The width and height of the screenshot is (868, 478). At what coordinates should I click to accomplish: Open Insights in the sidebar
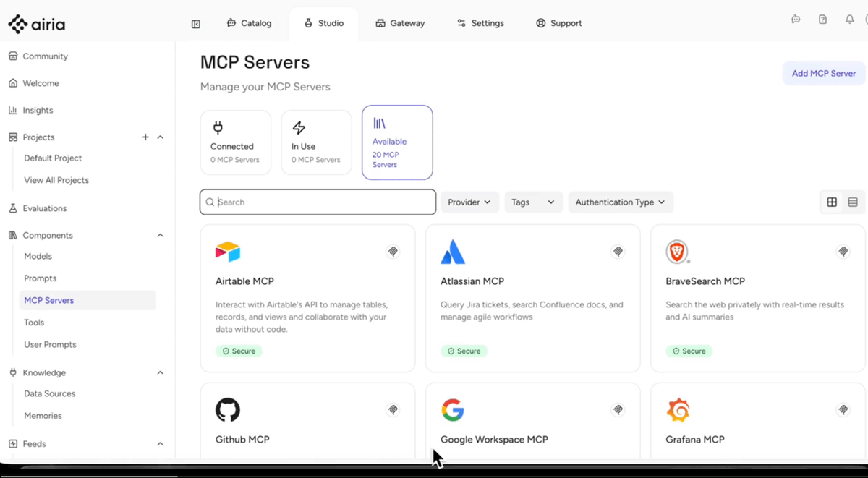click(x=38, y=111)
